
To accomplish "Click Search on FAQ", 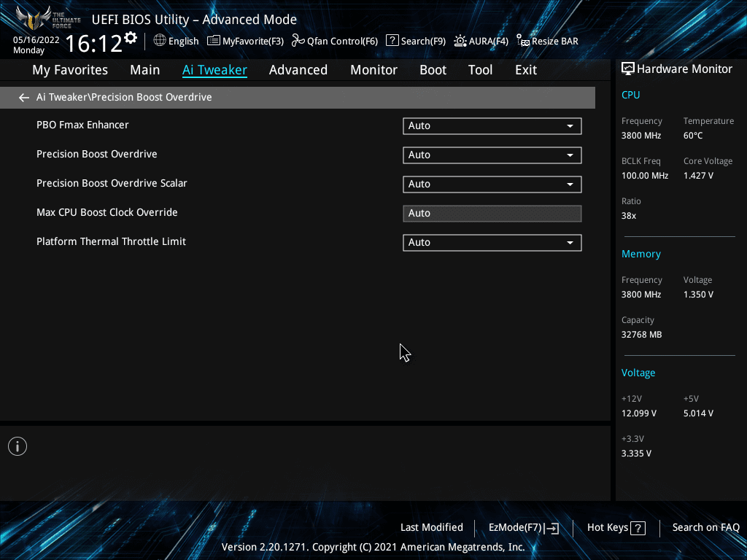I will click(705, 528).
